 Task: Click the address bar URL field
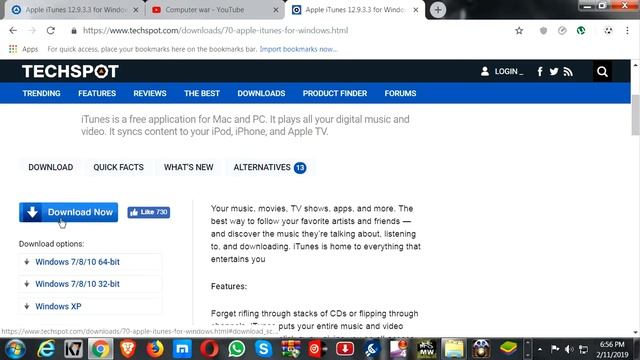[286, 31]
